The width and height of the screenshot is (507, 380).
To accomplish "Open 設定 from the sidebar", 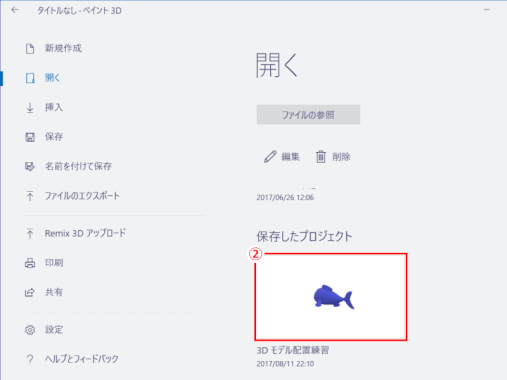I will (54, 330).
